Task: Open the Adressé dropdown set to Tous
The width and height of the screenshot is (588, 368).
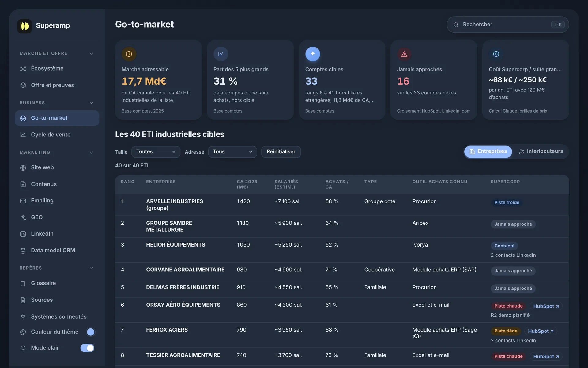Action: click(233, 152)
